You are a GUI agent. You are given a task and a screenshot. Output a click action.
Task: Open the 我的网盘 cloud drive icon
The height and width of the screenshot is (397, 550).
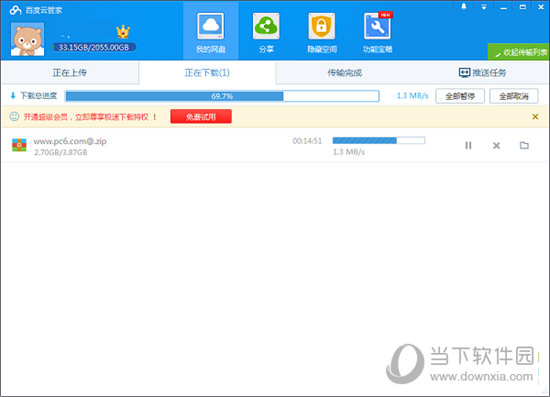210,26
